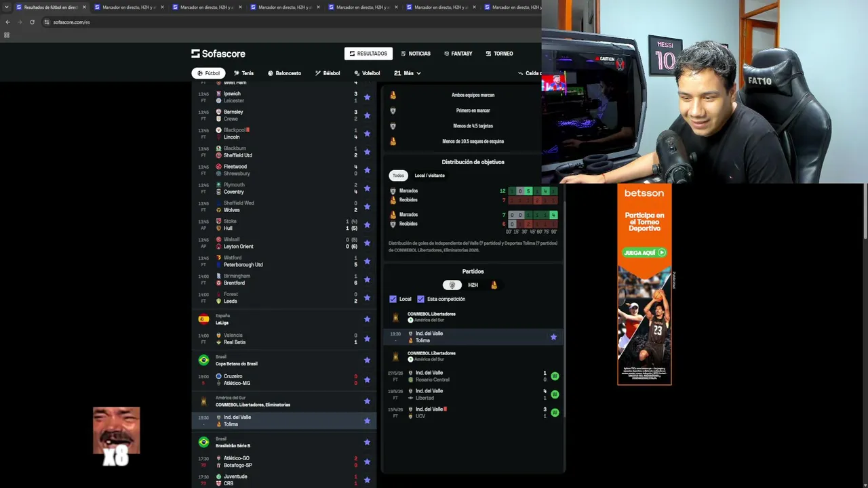Close the Resultados de fútbol en directo tab
The image size is (868, 488).
pos(84,7)
